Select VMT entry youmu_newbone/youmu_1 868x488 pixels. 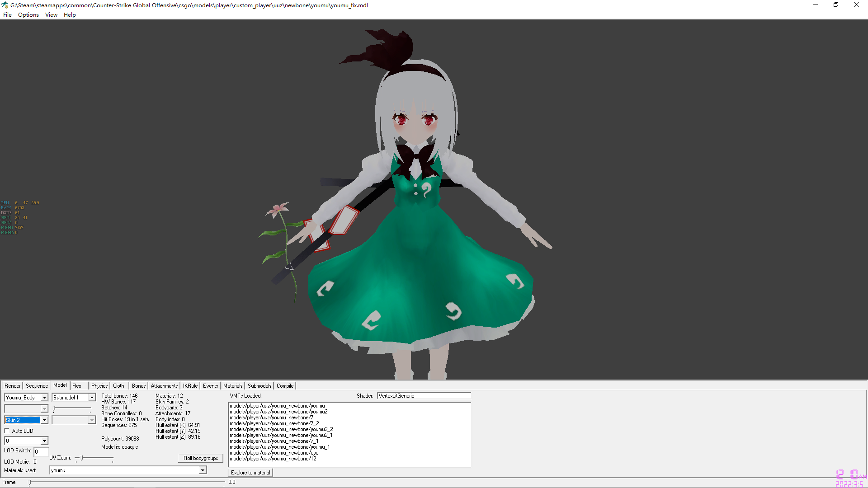coord(279,447)
